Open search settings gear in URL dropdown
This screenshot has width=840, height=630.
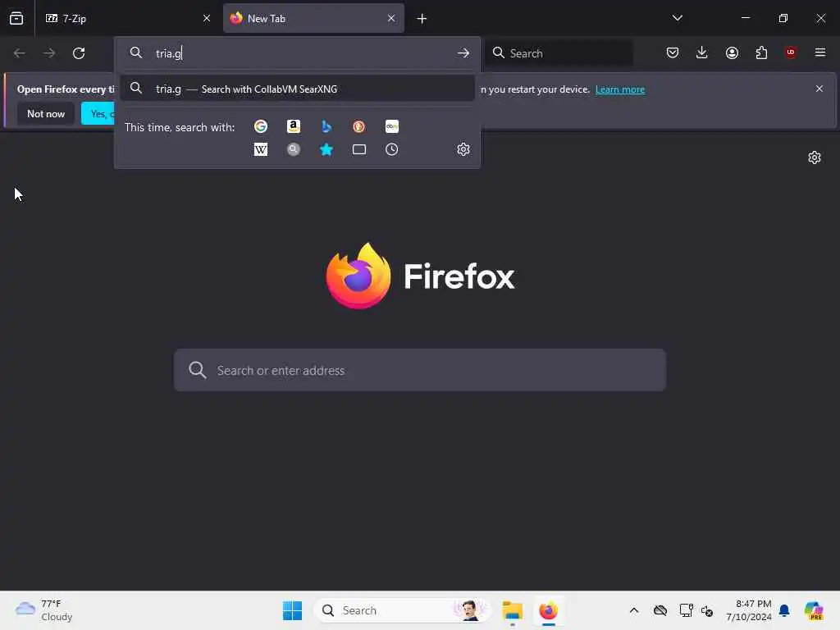point(463,149)
